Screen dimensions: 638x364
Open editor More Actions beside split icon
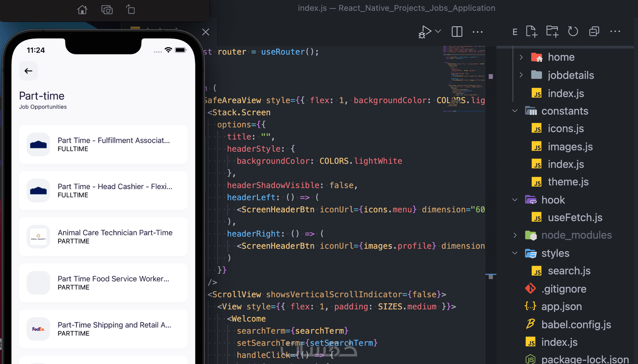coord(478,32)
